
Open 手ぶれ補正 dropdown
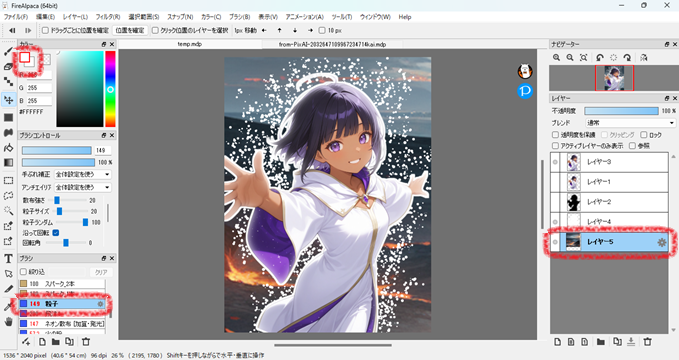pos(82,174)
